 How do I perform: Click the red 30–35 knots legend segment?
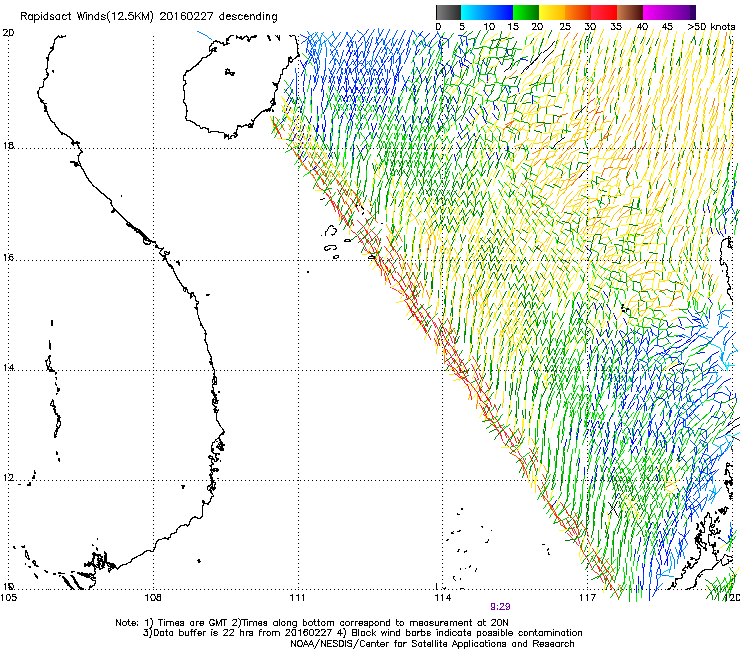(x=604, y=12)
